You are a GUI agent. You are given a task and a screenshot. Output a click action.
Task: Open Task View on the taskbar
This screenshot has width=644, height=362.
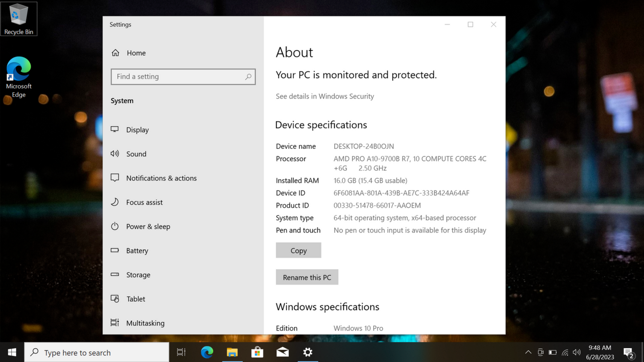pos(181,352)
